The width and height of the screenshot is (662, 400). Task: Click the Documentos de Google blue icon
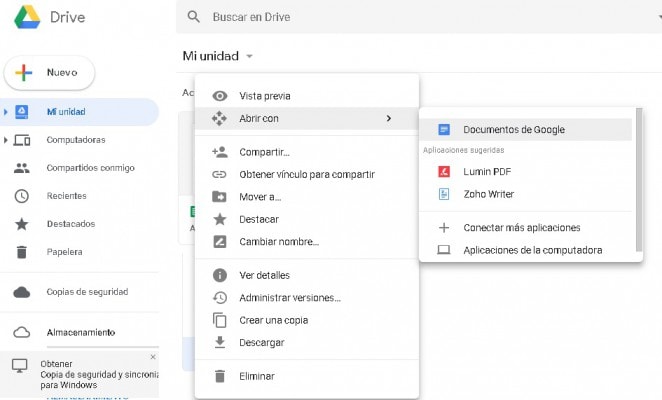click(x=444, y=129)
